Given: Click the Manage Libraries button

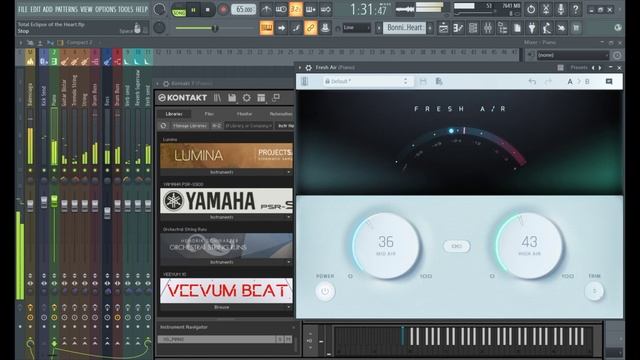Looking at the screenshot, I should click(x=190, y=126).
